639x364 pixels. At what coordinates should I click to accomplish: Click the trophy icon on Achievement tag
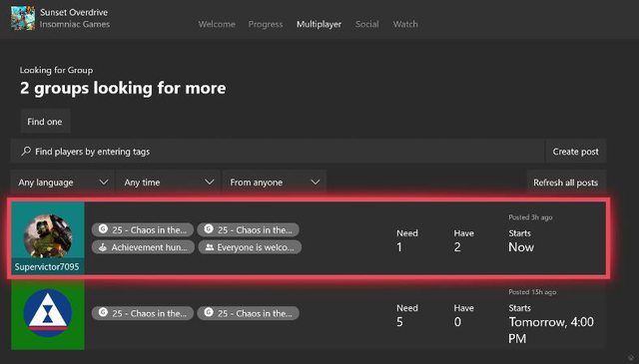[x=103, y=247]
